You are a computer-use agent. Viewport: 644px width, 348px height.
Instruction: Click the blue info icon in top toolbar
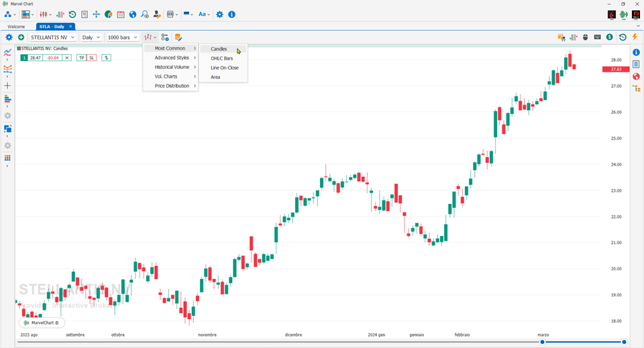pos(231,14)
